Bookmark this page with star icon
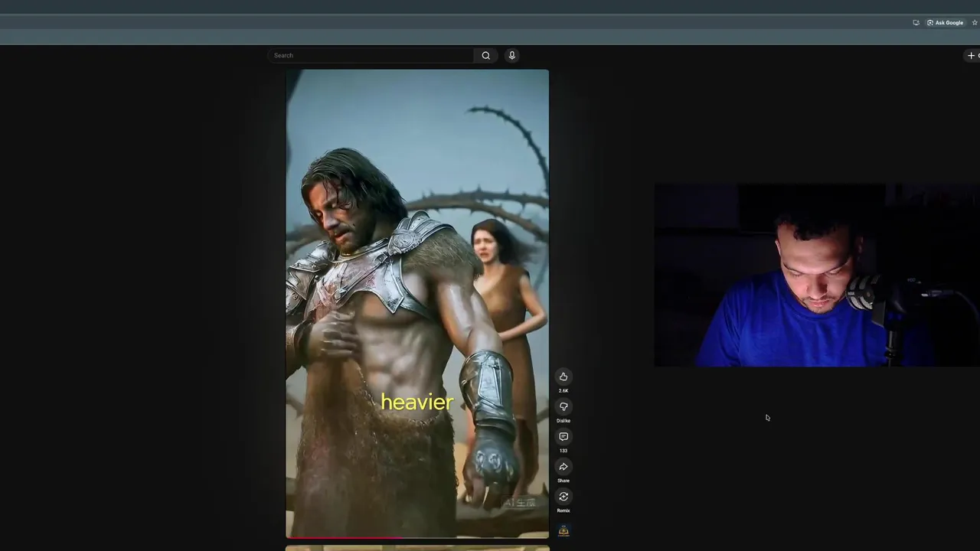The image size is (980, 551). click(975, 23)
